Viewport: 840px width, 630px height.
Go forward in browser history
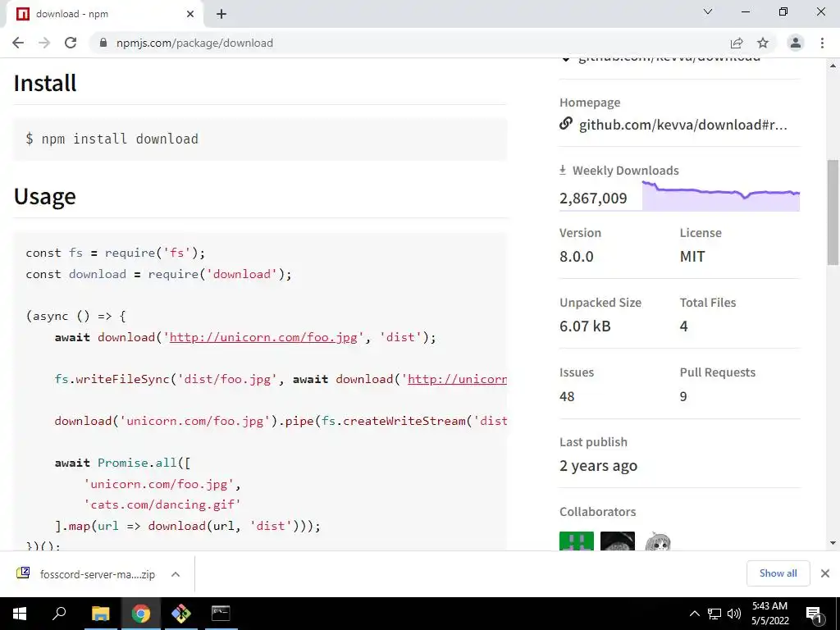pyautogui.click(x=44, y=43)
